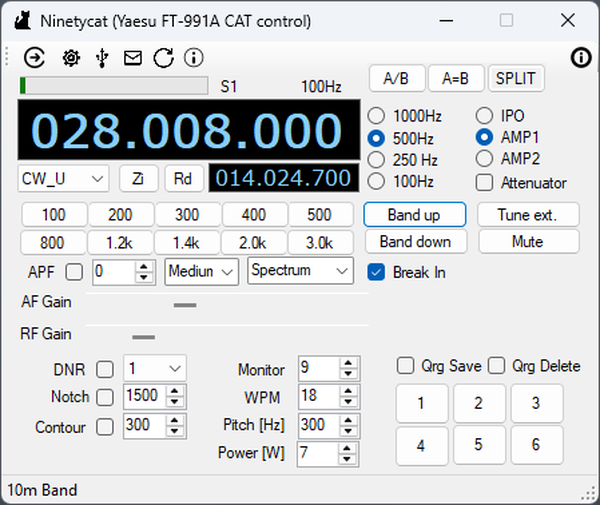Viewport: 600px width, 505px height.
Task: Click the envelope message toolbar icon
Action: 133,58
